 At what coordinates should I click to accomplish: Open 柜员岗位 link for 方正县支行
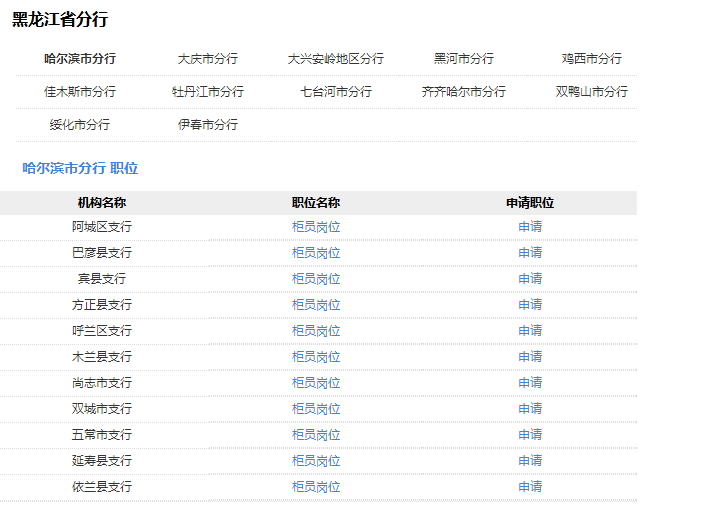(316, 305)
